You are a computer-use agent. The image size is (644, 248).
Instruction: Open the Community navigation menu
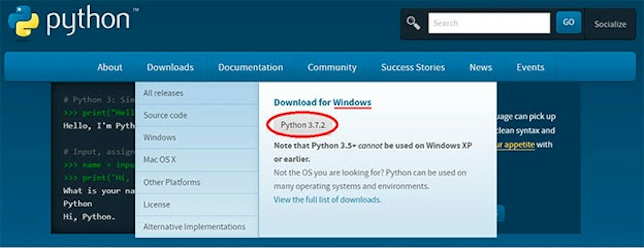point(333,67)
